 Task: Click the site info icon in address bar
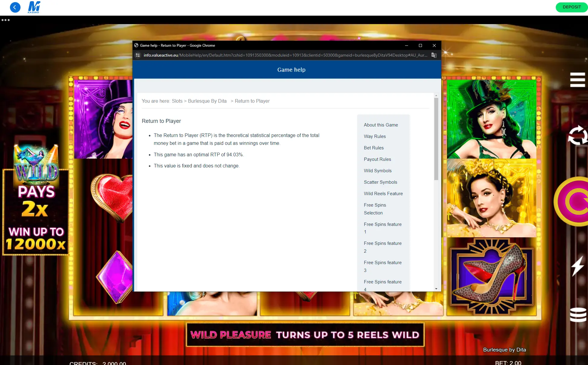(138, 55)
